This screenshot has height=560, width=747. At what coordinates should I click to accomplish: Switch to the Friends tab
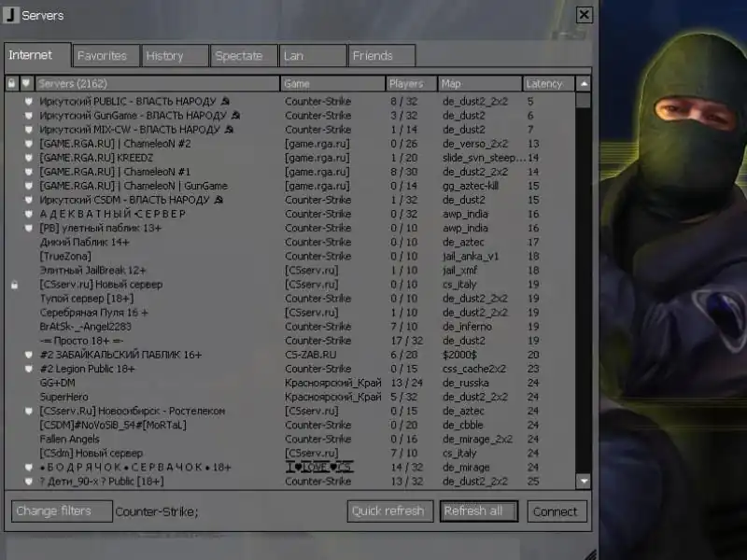pos(382,56)
